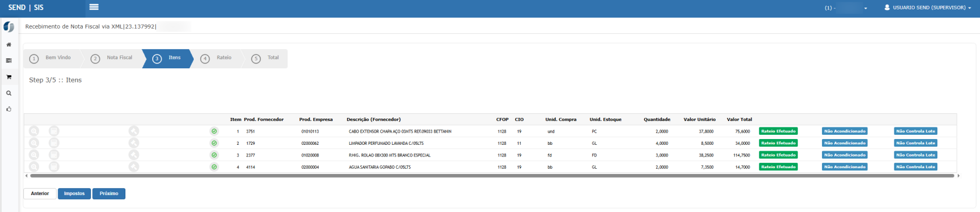Viewport: 980px width, 212px height.
Task: Go to Home via sidebar house icon
Action: [9, 44]
